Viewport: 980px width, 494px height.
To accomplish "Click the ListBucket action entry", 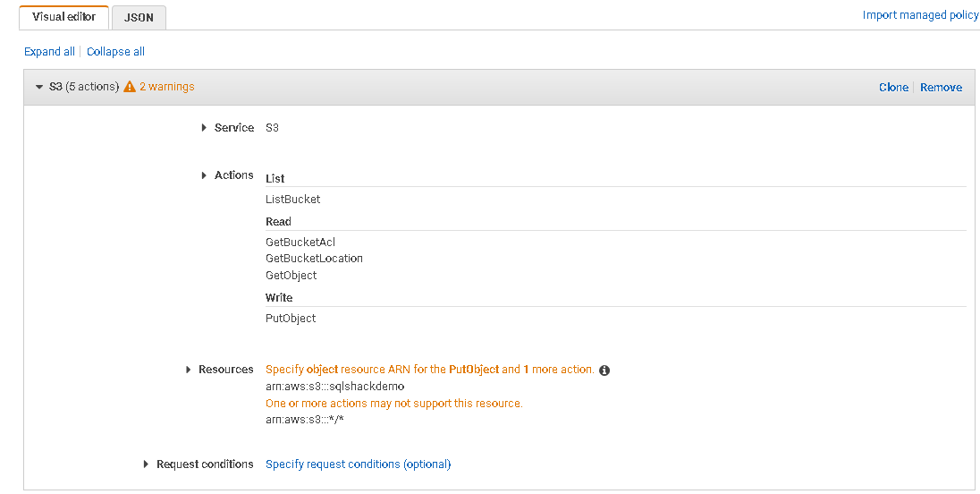I will click(x=292, y=200).
